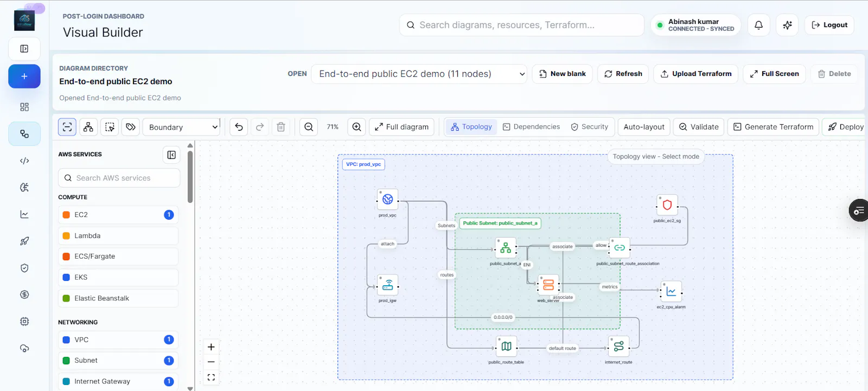Viewport: 868px width, 391px height.
Task: Zoom in with the magnifier plus
Action: point(357,127)
